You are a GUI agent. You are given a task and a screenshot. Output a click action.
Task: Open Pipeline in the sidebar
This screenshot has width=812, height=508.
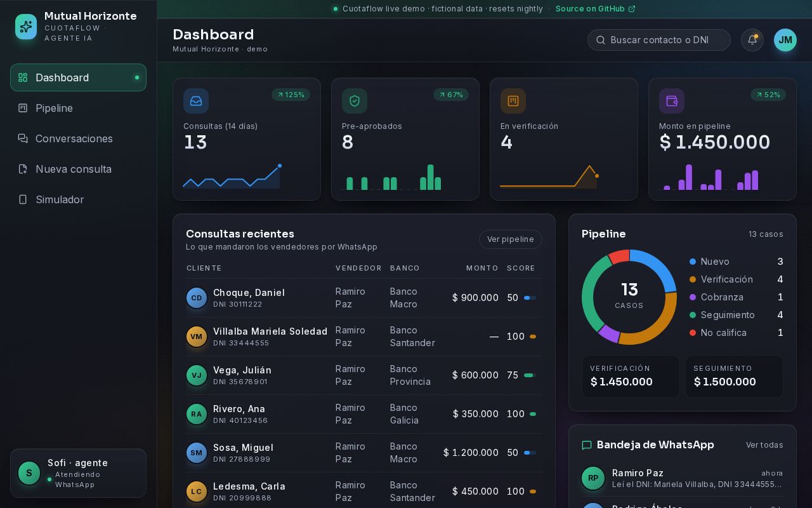click(78, 108)
